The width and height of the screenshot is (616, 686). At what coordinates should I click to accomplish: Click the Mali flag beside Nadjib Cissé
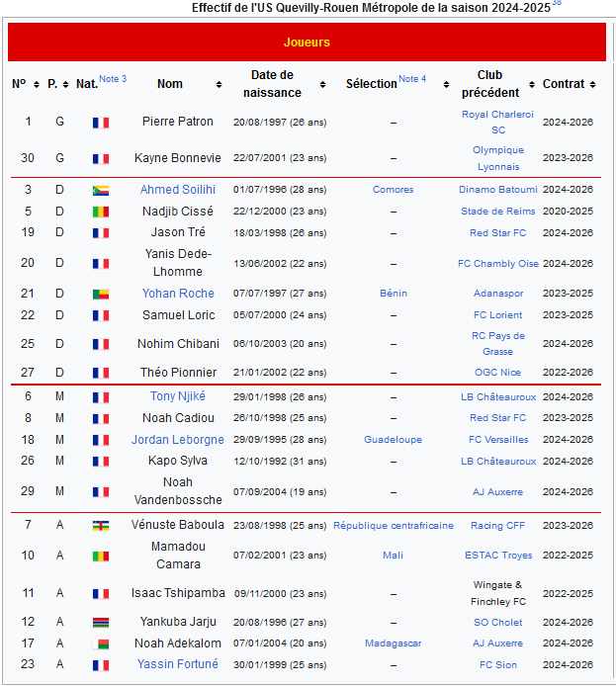point(101,212)
